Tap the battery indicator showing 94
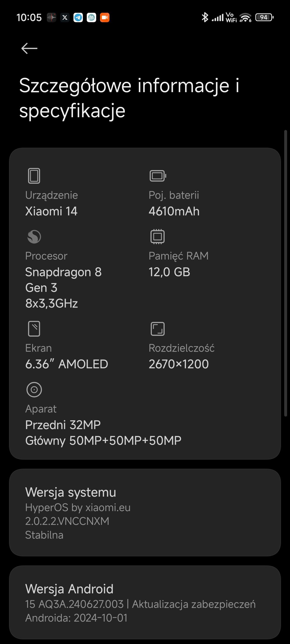The image size is (290, 644). (264, 18)
